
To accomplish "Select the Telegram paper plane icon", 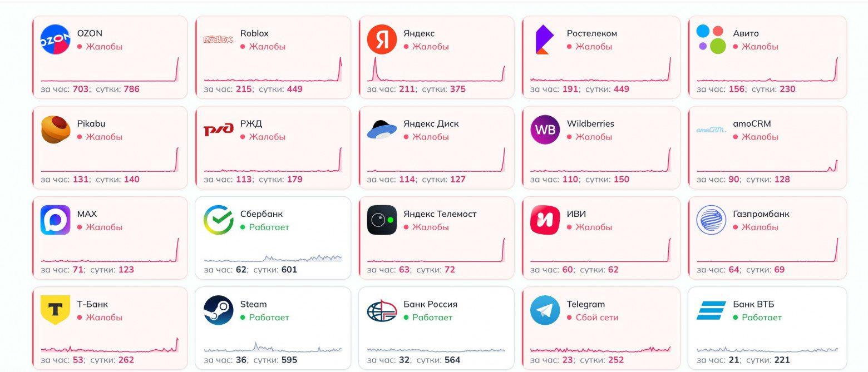I will coord(545,310).
